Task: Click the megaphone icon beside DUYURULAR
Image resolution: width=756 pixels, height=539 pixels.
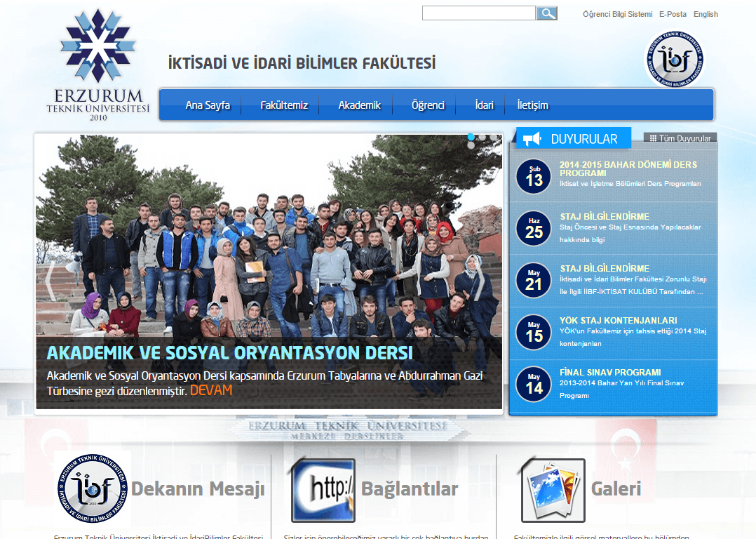Action: point(532,139)
